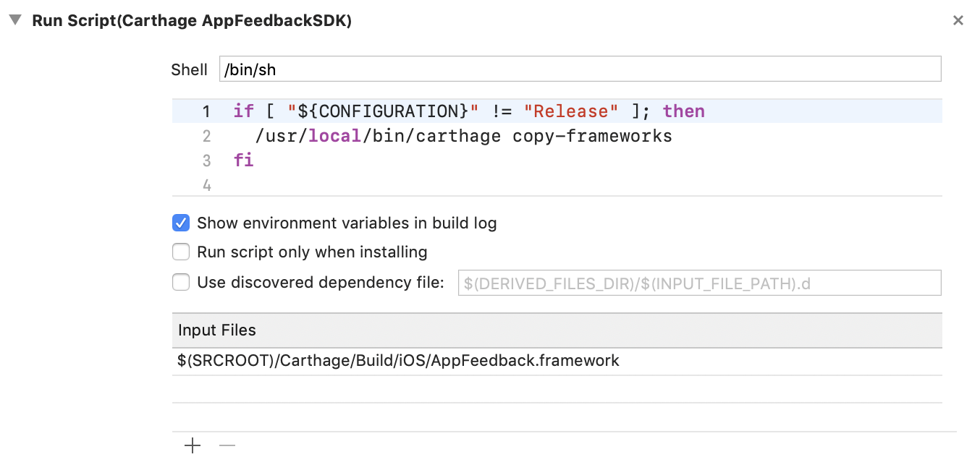Disable 'Show environment variables in build log'
Image resolution: width=980 pixels, height=470 pixels.
point(180,223)
